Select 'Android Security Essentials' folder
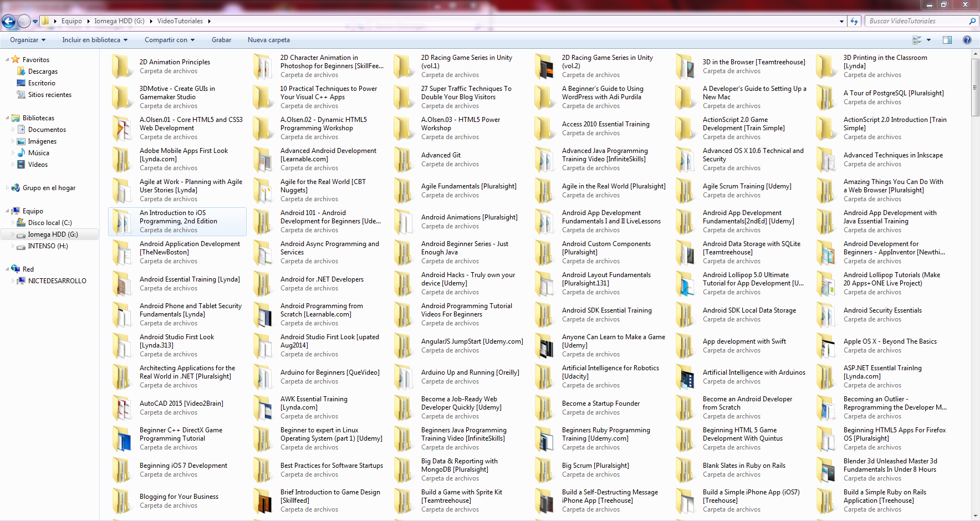The width and height of the screenshot is (980, 521). pos(881,315)
